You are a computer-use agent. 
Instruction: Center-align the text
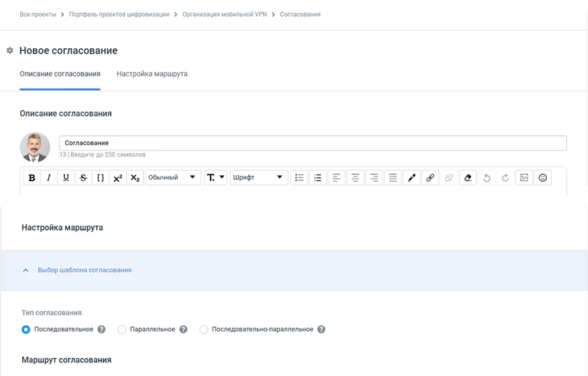pyautogui.click(x=355, y=178)
